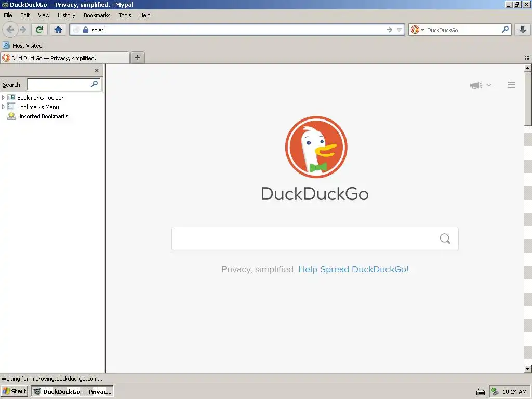Viewport: 532px width, 399px height.
Task: Click the magnifier in the toolbar search box
Action: point(505,30)
